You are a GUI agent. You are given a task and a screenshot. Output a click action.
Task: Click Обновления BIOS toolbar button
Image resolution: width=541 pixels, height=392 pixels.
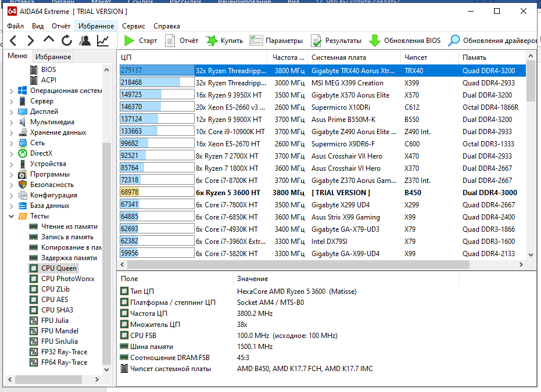404,41
